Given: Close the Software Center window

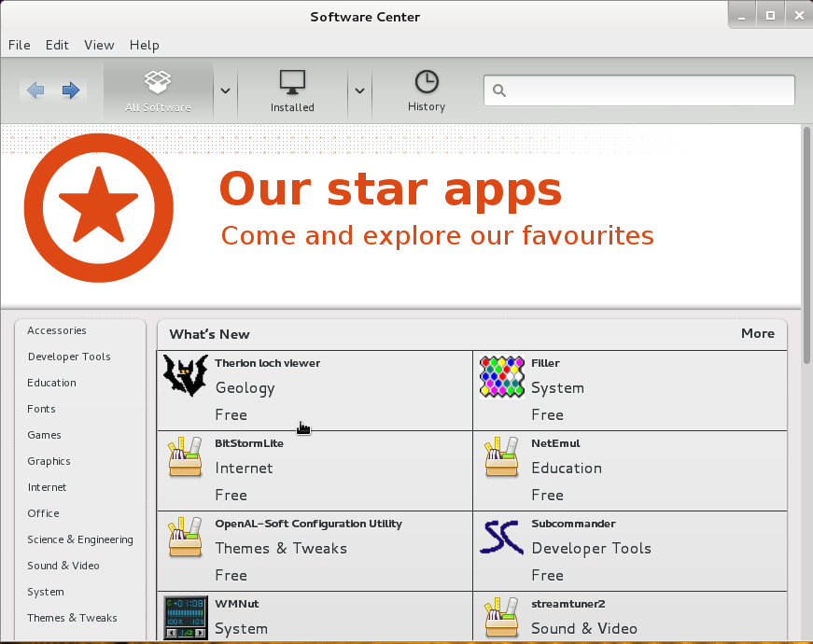Looking at the screenshot, I should click(x=799, y=16).
